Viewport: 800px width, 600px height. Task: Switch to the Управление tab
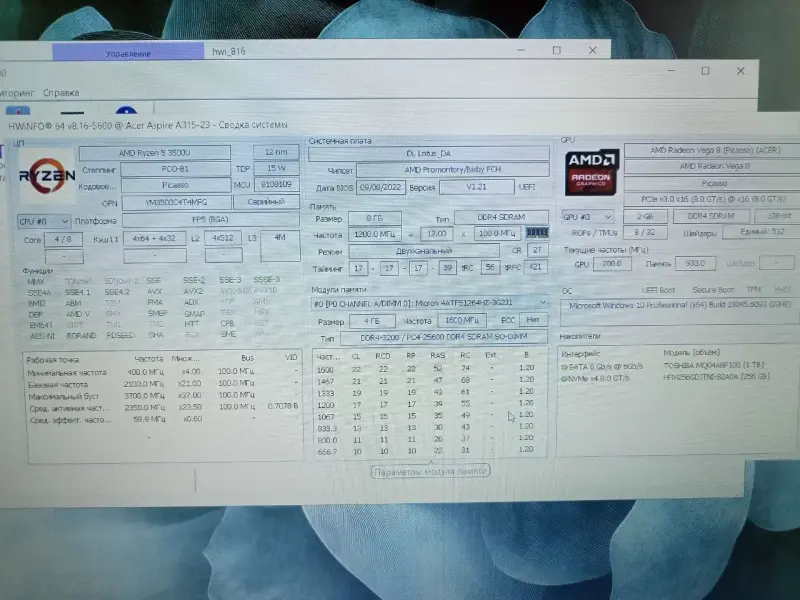(130, 52)
